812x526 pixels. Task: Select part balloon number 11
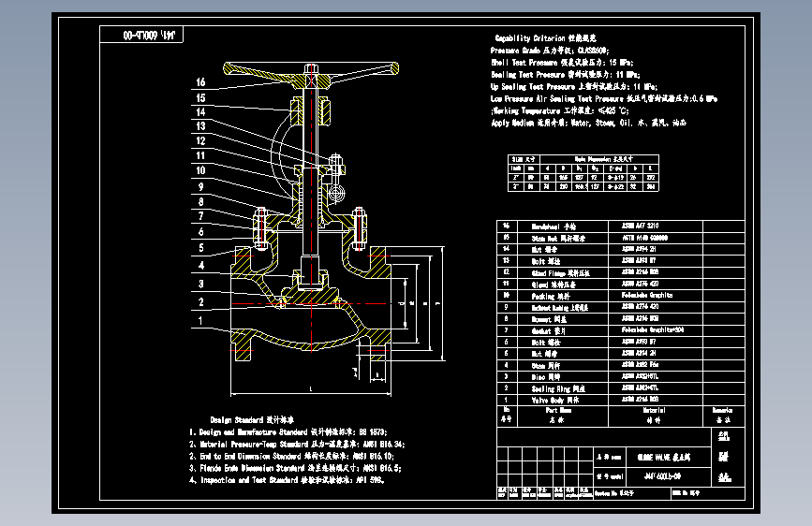(200, 155)
